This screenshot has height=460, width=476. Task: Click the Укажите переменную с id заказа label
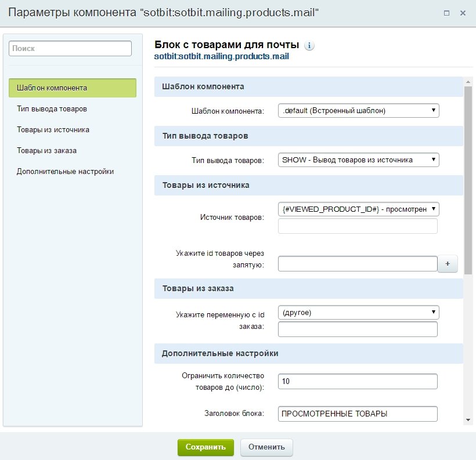point(220,321)
